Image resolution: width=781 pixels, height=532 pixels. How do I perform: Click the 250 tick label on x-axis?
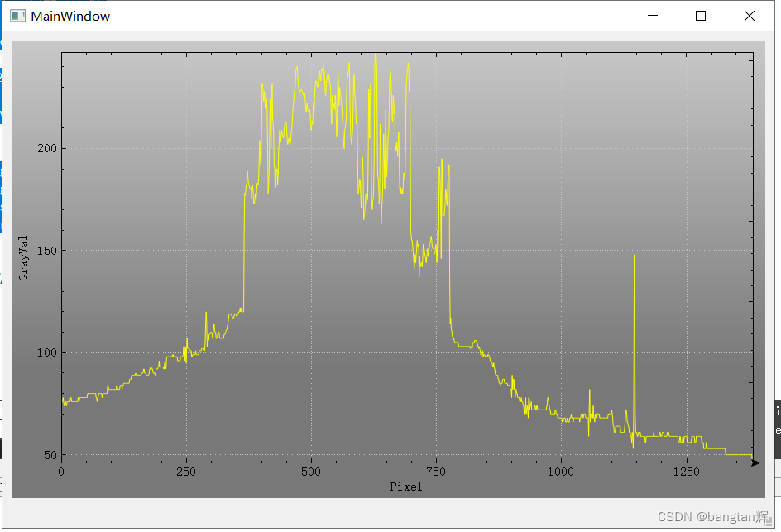click(186, 472)
